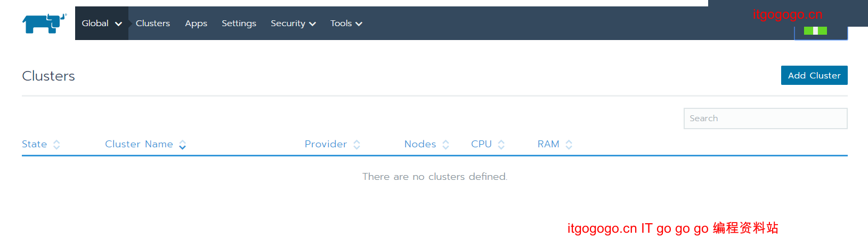Click sort arrows beside RAM column
868x237 pixels.
(569, 145)
